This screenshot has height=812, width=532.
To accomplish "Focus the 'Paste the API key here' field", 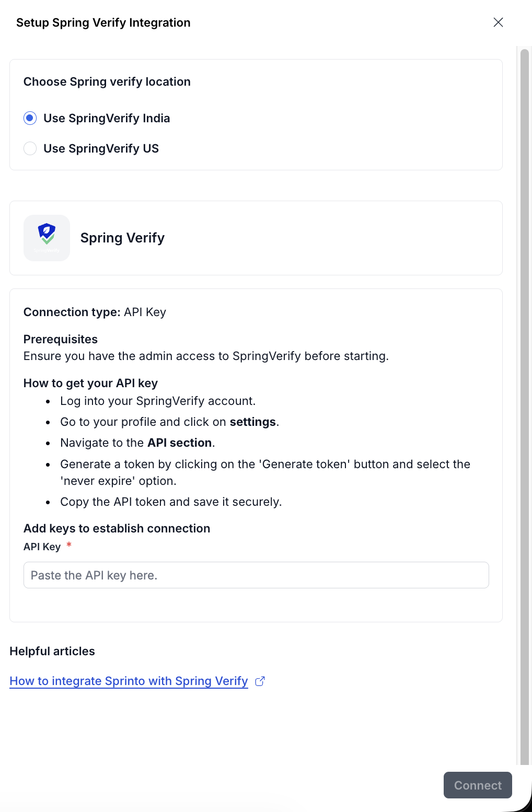I will click(256, 575).
